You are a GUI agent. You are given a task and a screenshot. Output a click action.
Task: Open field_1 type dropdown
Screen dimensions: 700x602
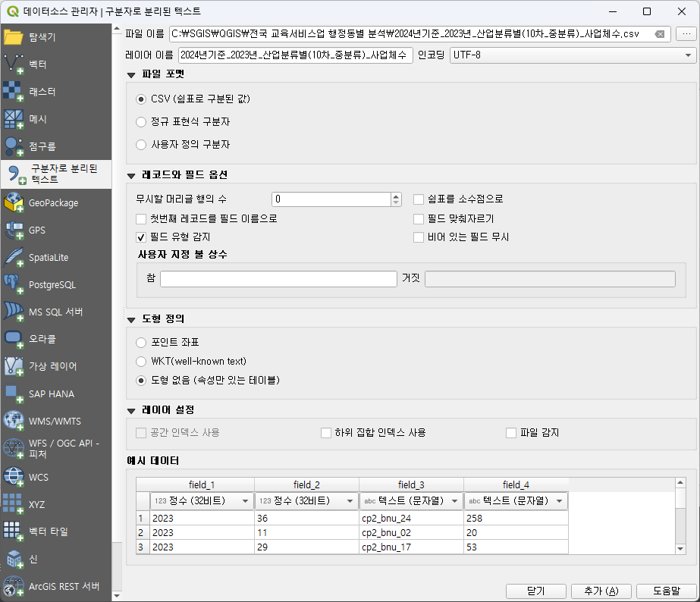[x=202, y=500]
